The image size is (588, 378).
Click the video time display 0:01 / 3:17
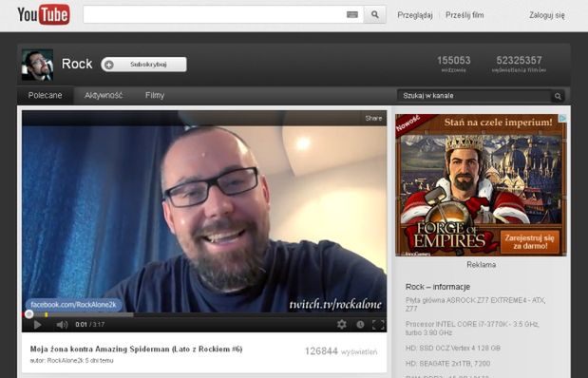(x=89, y=325)
